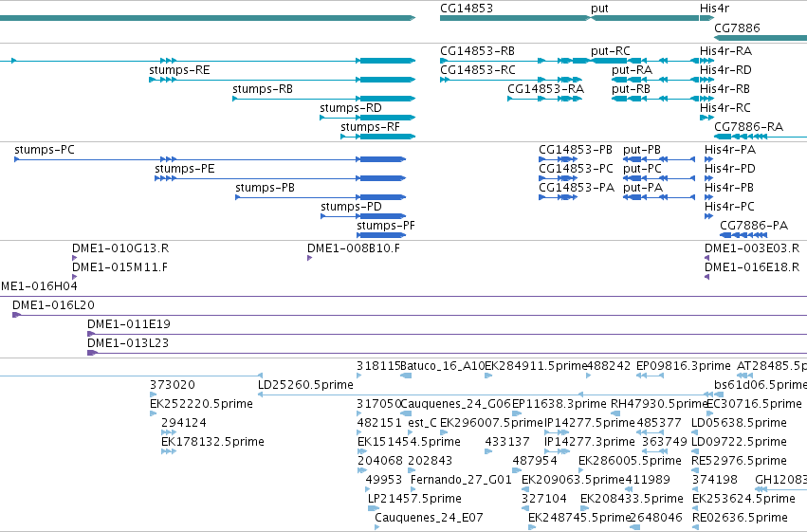Click the His4r-RD transcript label
The height and width of the screenshot is (532, 807).
tap(725, 70)
